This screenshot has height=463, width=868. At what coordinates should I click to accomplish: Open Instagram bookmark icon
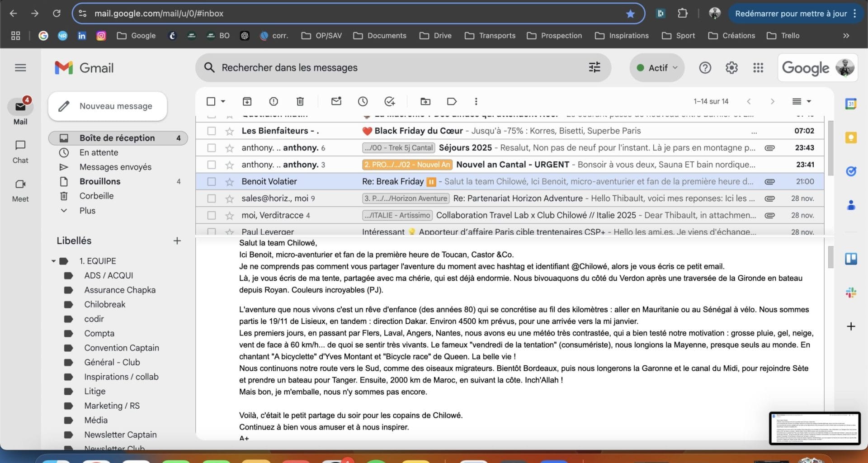pos(101,36)
